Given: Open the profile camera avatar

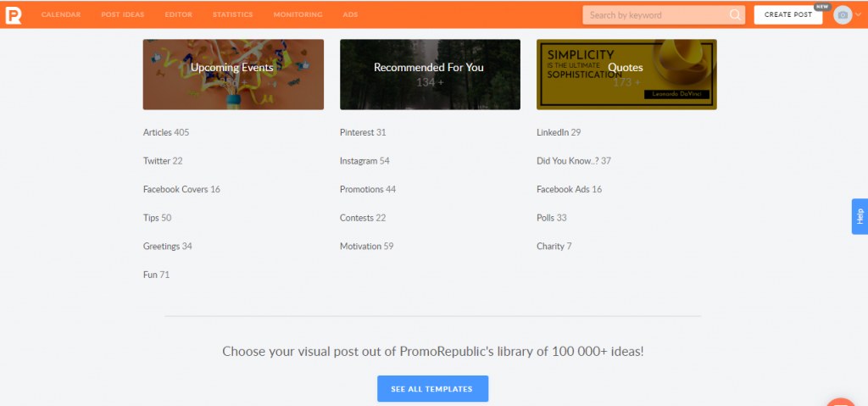Looking at the screenshot, I should coord(843,15).
